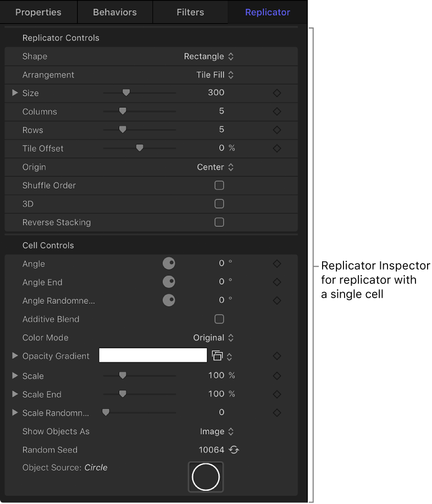Toggle the Additive Blend checkbox
432x504 pixels.
tap(219, 319)
